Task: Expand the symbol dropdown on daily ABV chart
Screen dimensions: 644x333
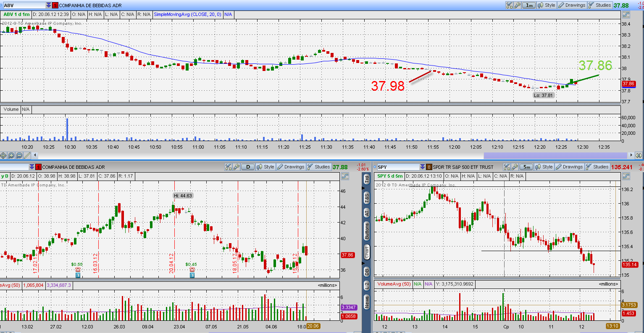Action: (32, 167)
